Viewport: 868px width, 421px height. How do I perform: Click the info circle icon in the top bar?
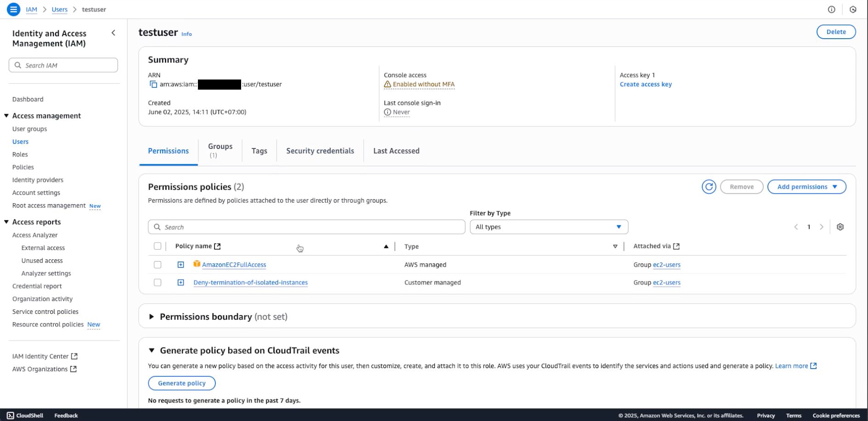831,9
